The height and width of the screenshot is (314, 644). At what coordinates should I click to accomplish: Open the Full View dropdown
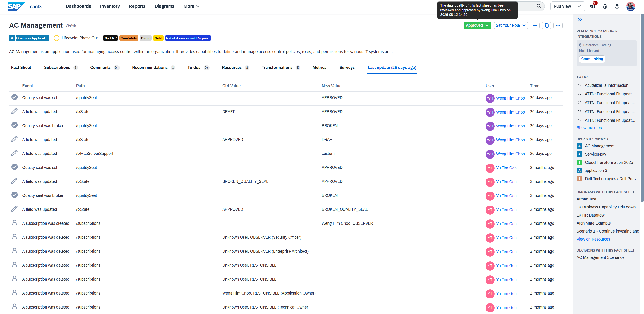click(567, 6)
